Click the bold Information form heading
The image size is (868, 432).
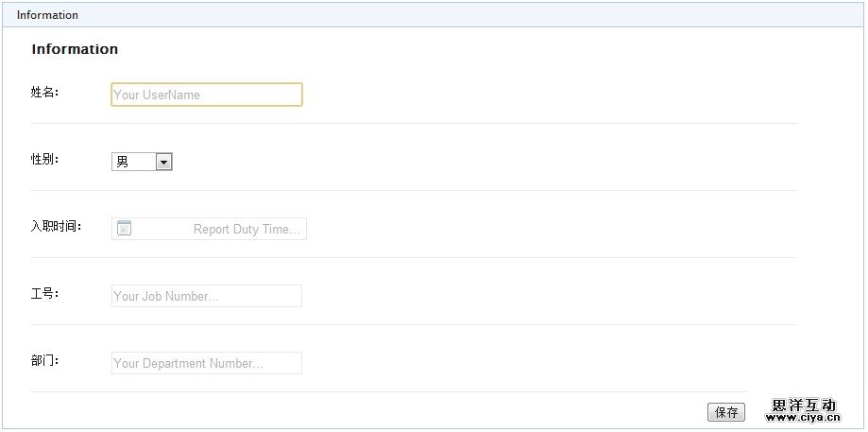point(75,49)
